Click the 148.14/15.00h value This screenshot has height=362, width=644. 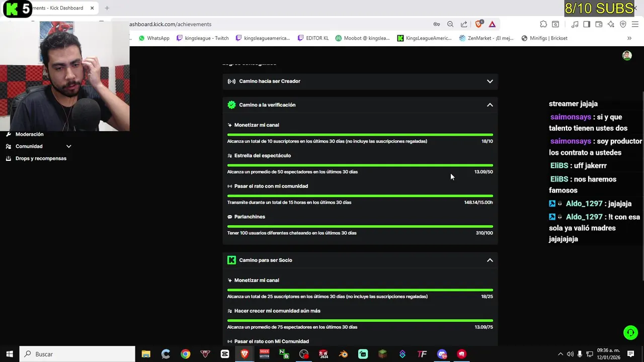click(x=478, y=203)
